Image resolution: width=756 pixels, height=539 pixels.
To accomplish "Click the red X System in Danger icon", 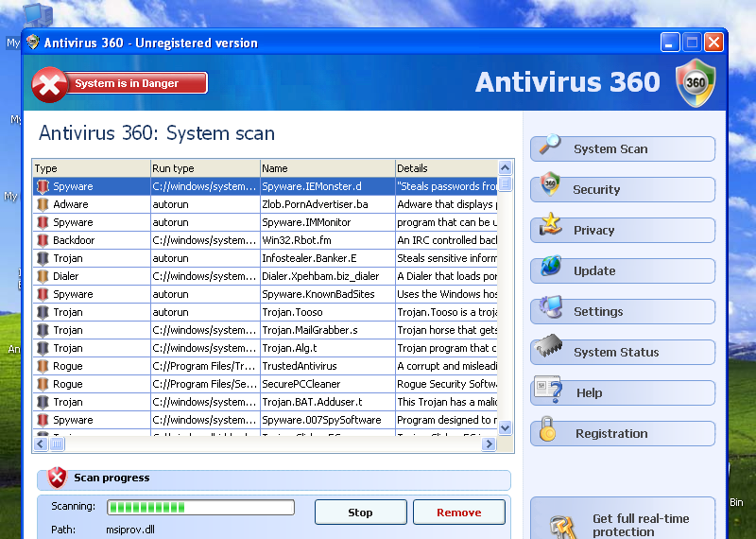I will point(49,85).
